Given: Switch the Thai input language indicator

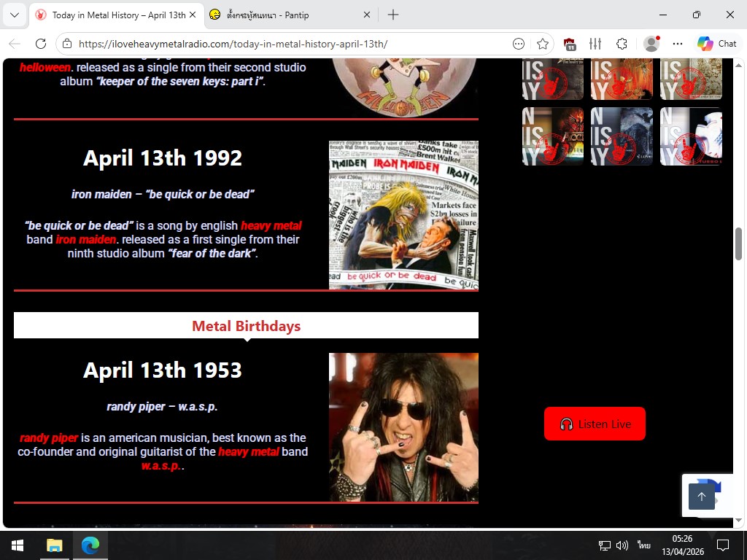Looking at the screenshot, I should 644,545.
